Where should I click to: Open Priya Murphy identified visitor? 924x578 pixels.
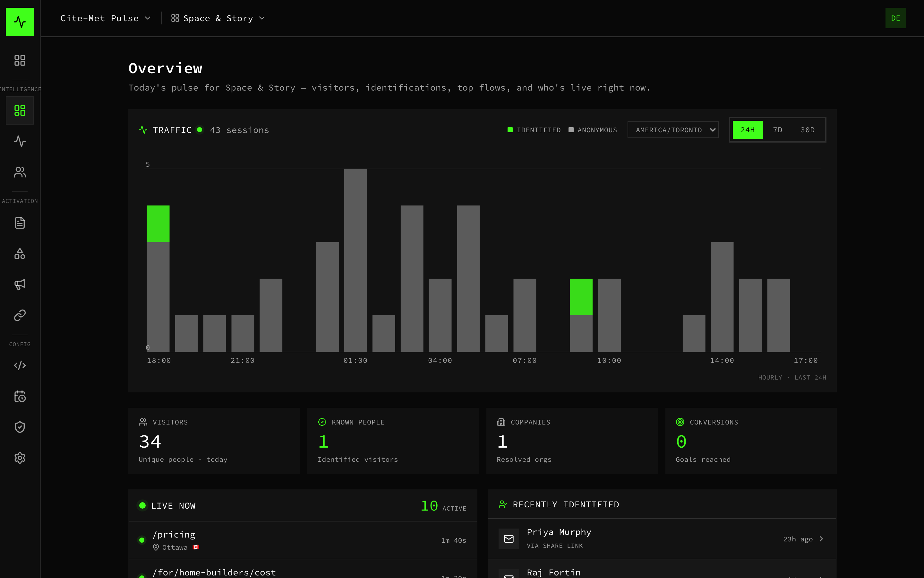pyautogui.click(x=662, y=539)
